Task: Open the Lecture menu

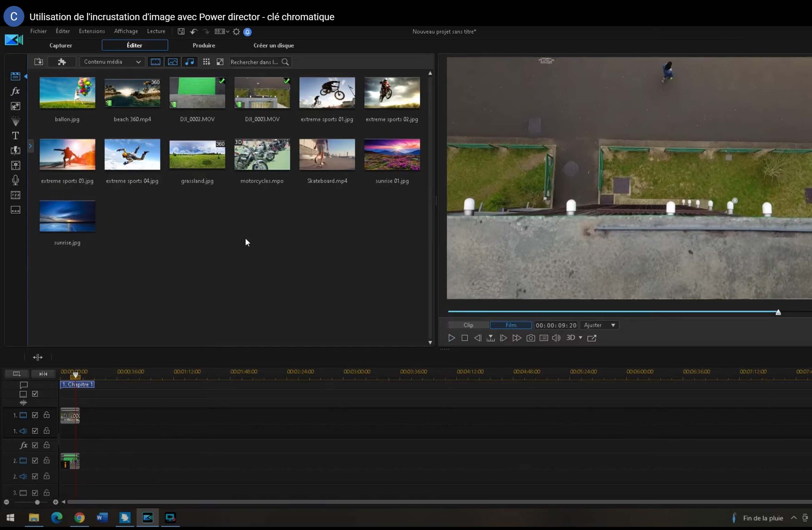Action: point(156,31)
